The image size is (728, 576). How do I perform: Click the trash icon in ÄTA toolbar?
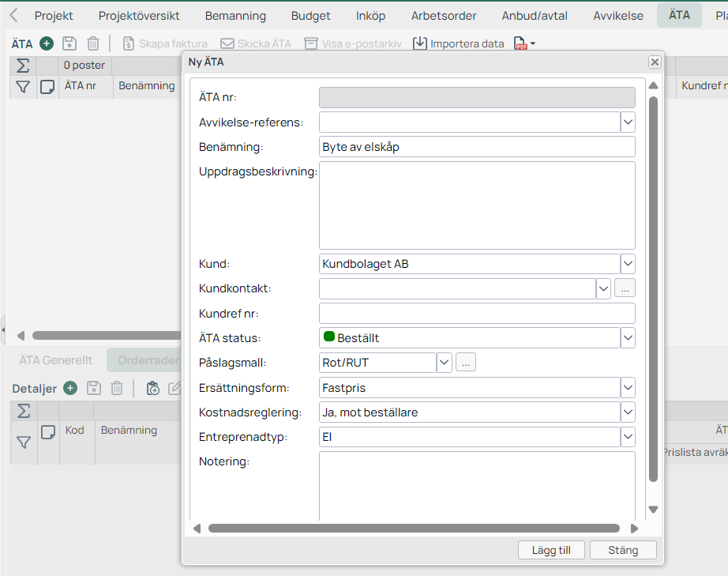tap(93, 43)
